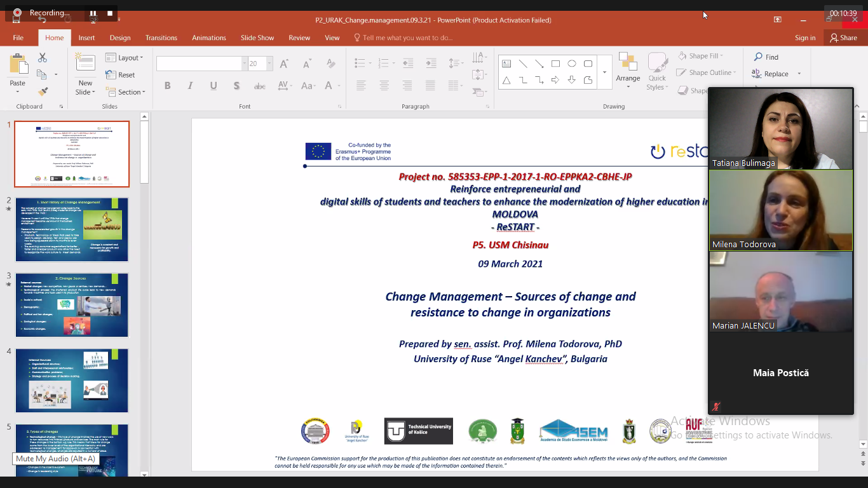The height and width of the screenshot is (488, 868).
Task: Open font size dropdown
Action: click(x=269, y=64)
